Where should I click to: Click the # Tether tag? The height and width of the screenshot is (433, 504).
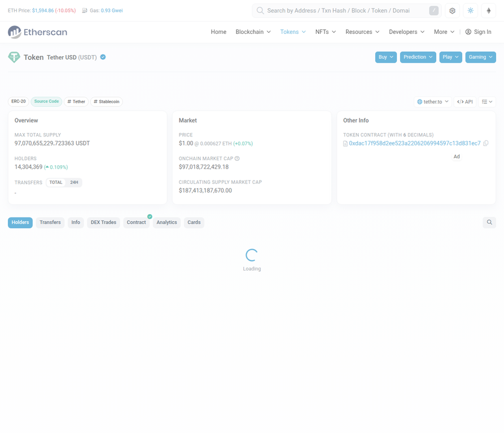pos(76,101)
